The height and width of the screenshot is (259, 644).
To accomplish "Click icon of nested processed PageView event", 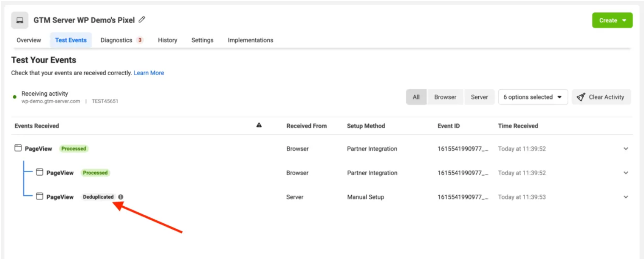I will [x=40, y=172].
